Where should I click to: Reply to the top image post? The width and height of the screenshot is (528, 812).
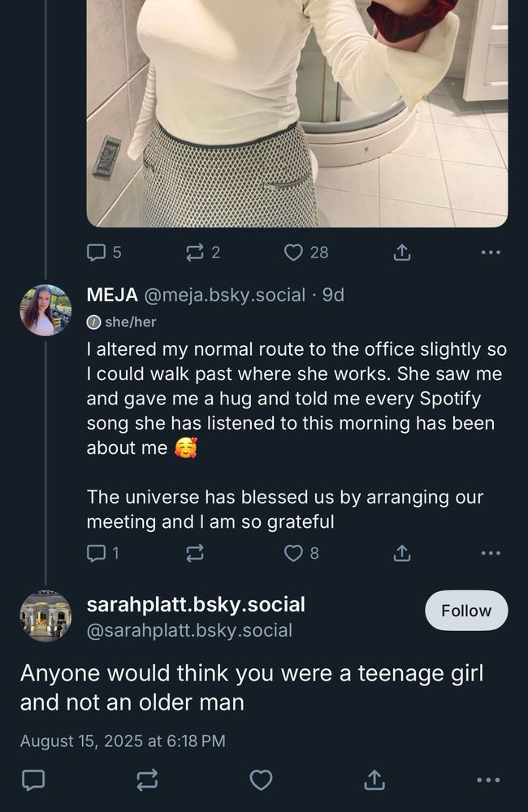(x=97, y=253)
